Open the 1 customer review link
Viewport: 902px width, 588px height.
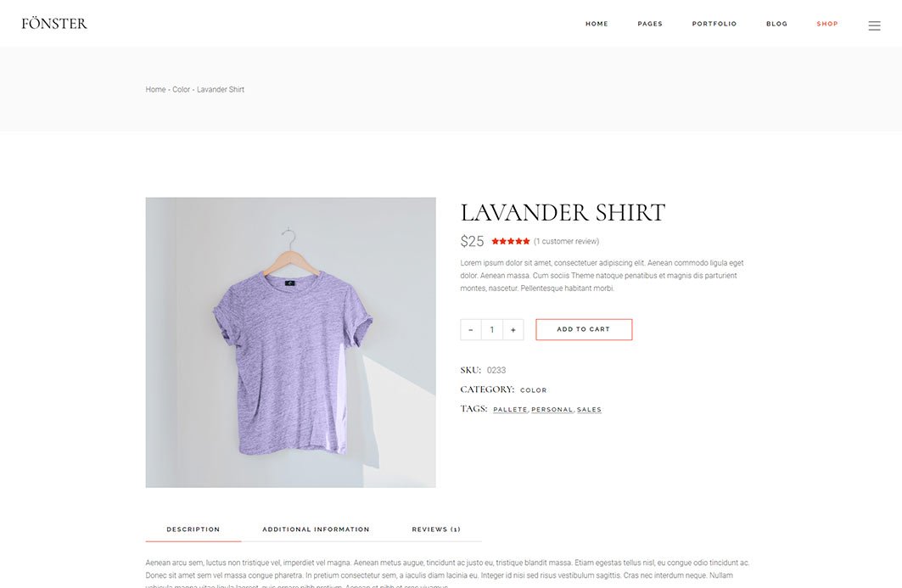click(566, 241)
